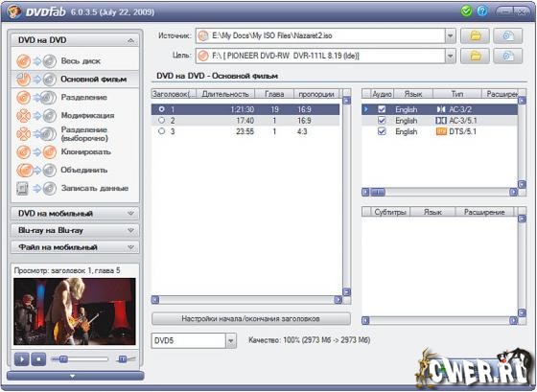Open the Источник path dropdown
This screenshot has width=537, height=392.
coord(451,35)
